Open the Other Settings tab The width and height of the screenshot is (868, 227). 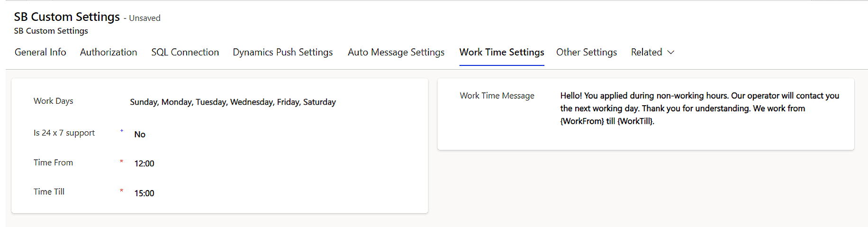pos(587,52)
